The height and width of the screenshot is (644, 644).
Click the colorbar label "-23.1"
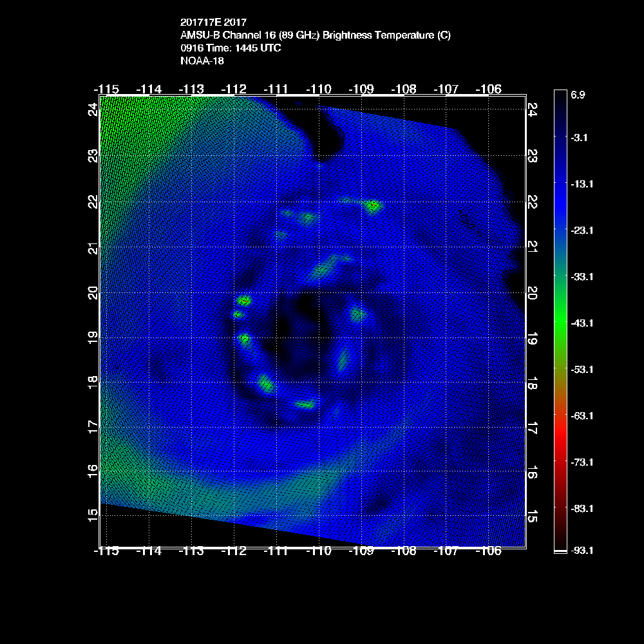coord(582,231)
